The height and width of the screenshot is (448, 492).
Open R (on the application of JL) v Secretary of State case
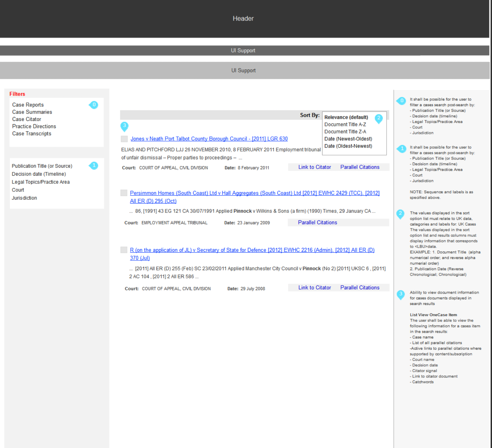(x=252, y=254)
